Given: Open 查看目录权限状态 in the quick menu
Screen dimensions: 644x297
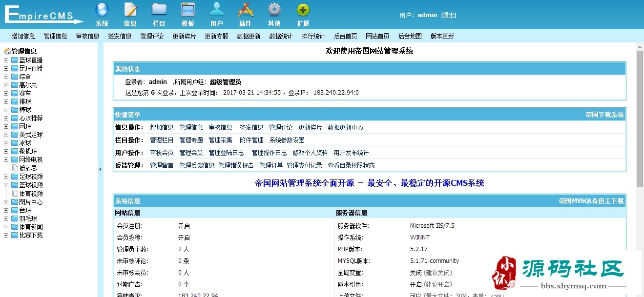Looking at the screenshot, I should [352, 165].
